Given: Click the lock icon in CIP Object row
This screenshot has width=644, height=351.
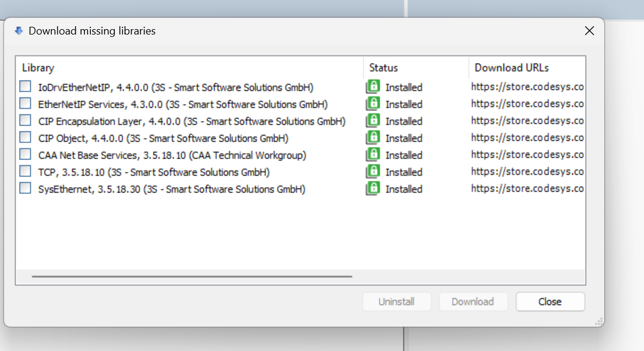Looking at the screenshot, I should [x=373, y=137].
